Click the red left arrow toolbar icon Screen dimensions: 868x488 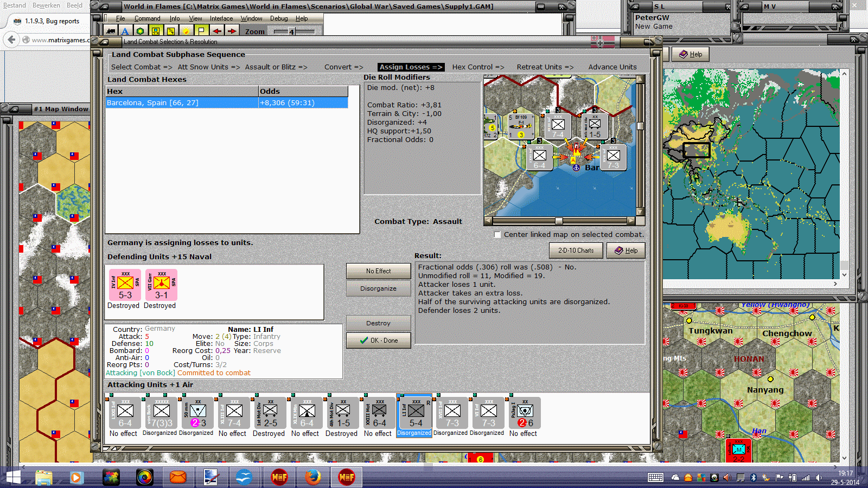coord(216,31)
